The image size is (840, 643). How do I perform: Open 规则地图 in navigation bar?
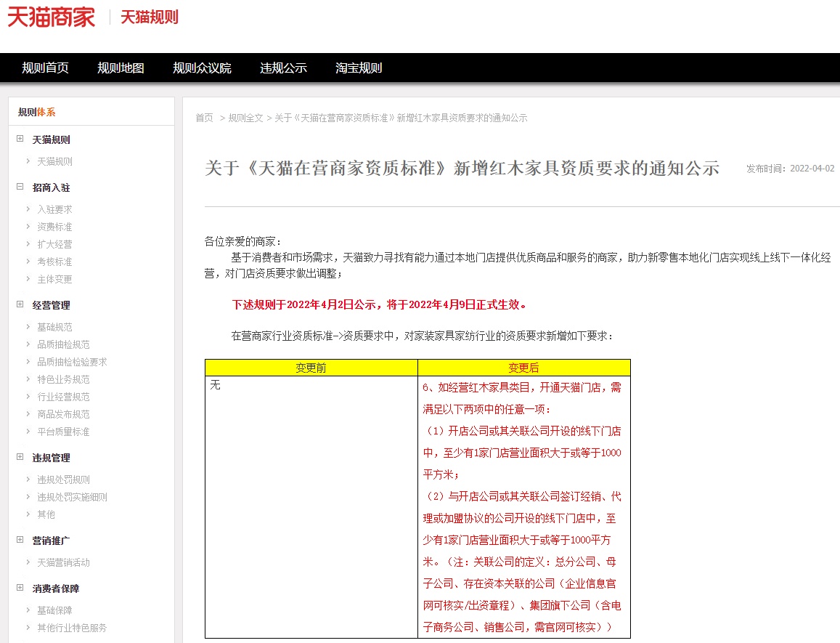(x=121, y=68)
